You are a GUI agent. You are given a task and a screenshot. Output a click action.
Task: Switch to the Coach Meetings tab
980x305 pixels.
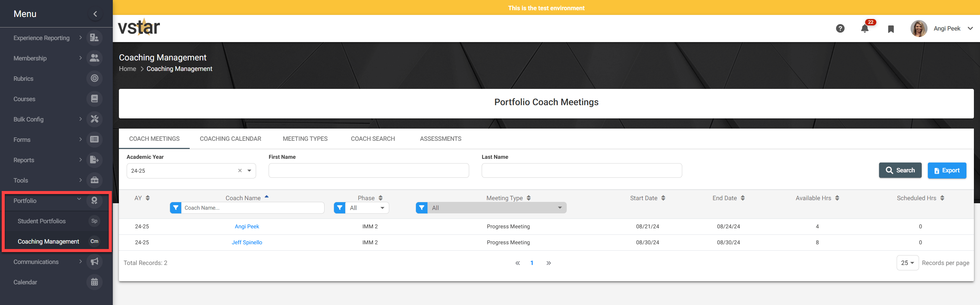click(x=154, y=139)
